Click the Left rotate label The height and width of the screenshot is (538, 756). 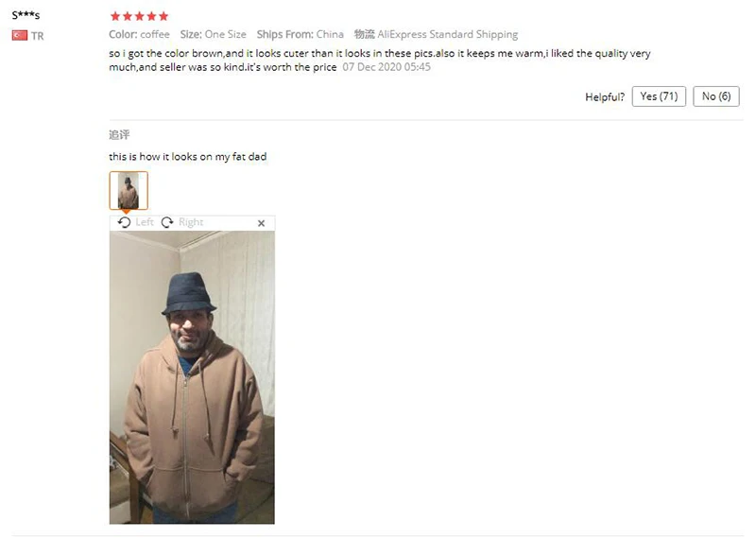145,222
